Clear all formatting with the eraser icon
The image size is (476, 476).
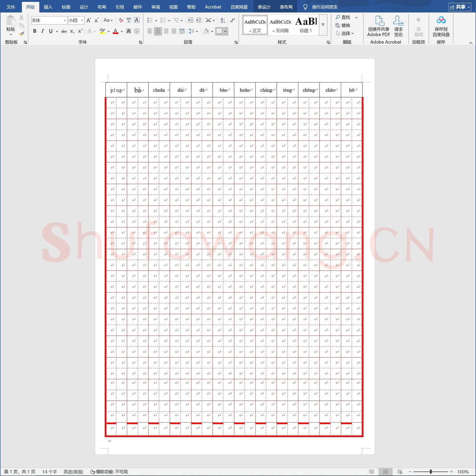coord(121,20)
